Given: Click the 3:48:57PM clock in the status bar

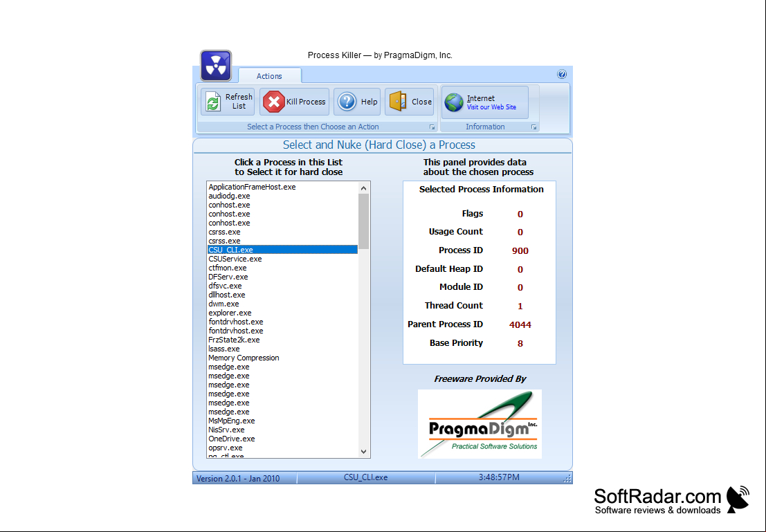Looking at the screenshot, I should point(499,477).
